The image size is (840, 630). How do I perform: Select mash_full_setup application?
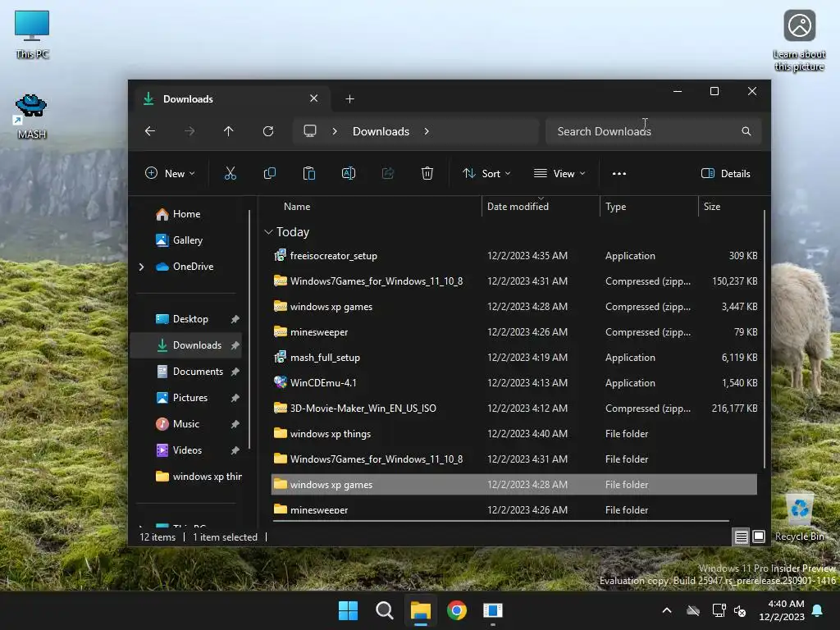(x=514, y=358)
